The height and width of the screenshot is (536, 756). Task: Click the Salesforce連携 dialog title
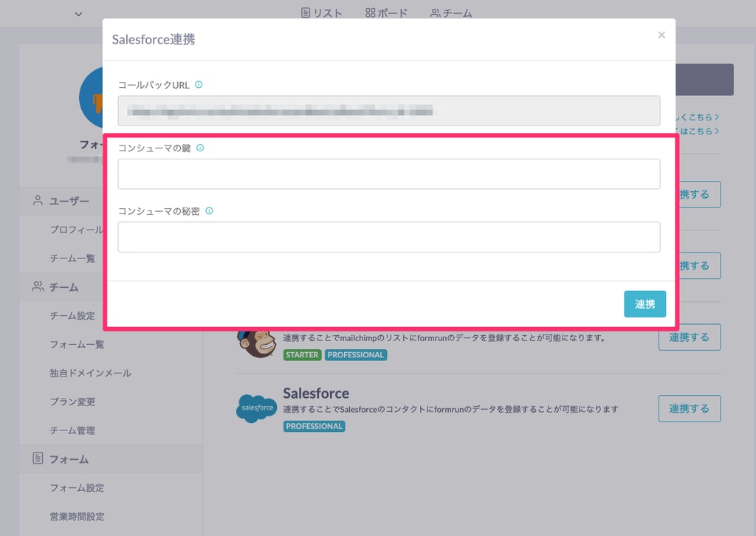(154, 40)
